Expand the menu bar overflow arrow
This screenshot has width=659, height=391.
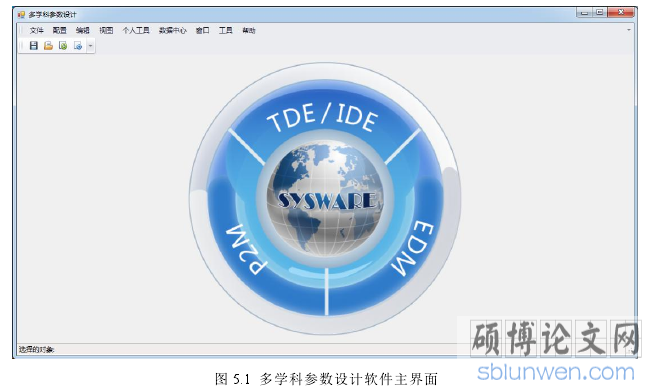pyautogui.click(x=629, y=30)
